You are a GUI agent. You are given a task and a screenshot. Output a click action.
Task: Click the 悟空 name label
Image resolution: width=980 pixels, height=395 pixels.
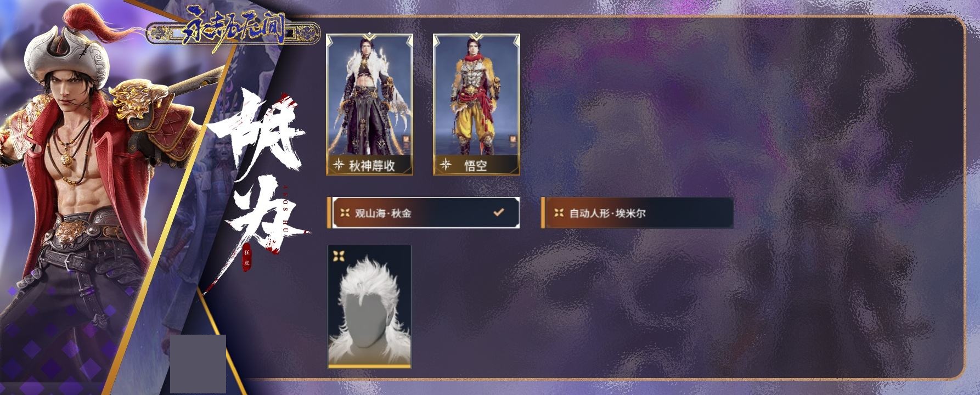476,165
